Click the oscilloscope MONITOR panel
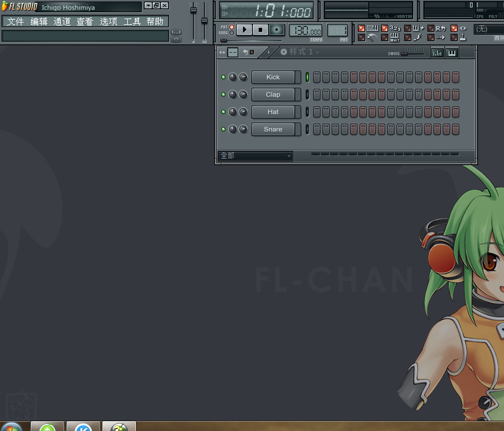 point(369,10)
